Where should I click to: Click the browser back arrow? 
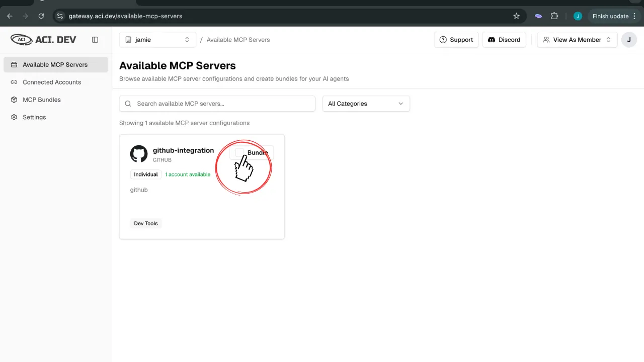click(10, 16)
